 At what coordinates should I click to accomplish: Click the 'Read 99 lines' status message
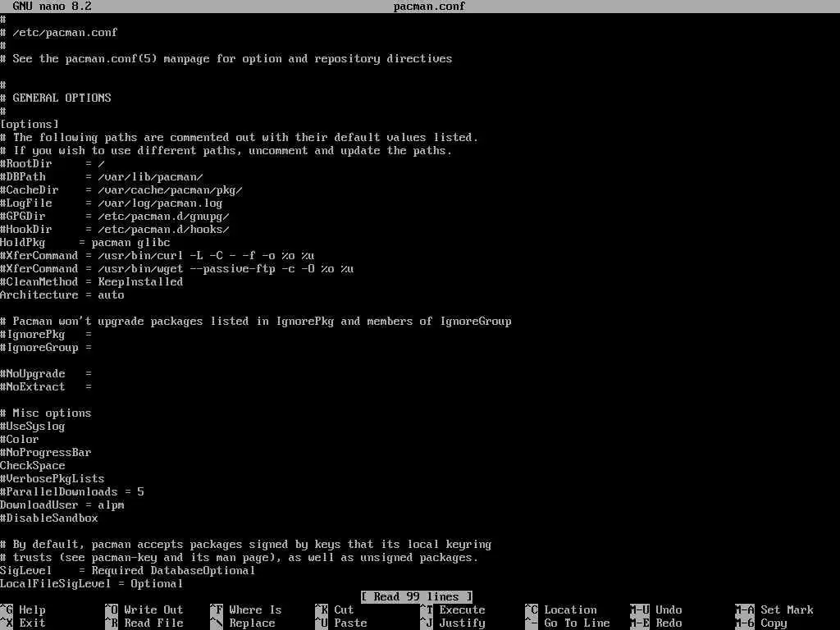tap(417, 597)
